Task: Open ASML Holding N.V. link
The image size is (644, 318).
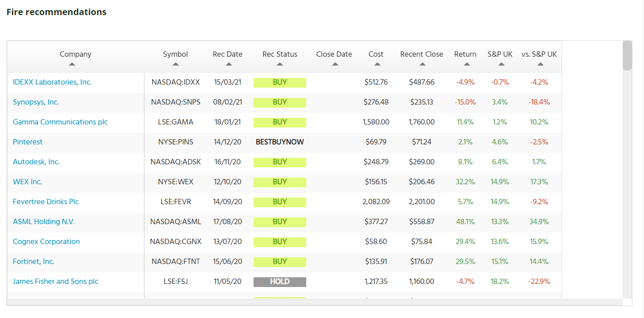Action: (44, 221)
